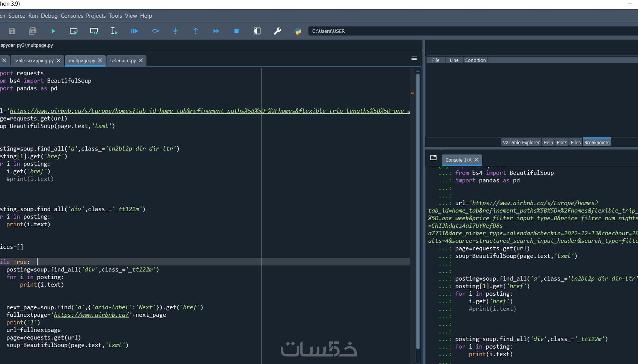638x364 pixels.
Task: Click 'url=fullnextpage' line in editor
Action: point(33,330)
